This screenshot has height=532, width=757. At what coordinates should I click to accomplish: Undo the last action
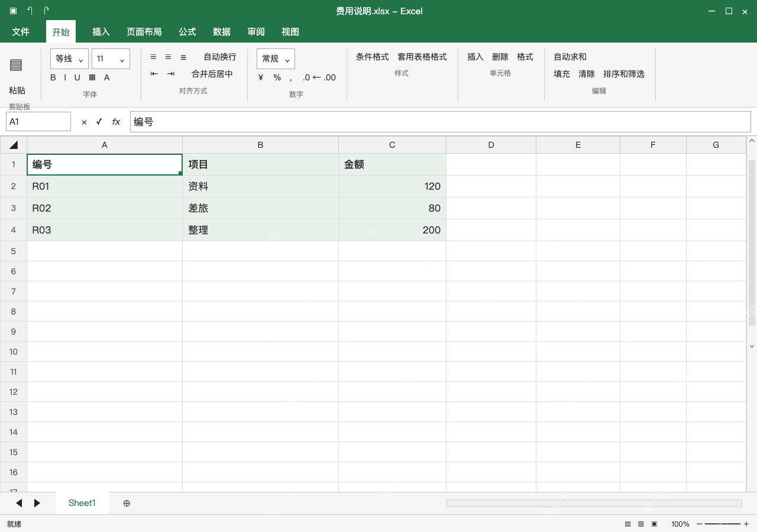point(30,11)
